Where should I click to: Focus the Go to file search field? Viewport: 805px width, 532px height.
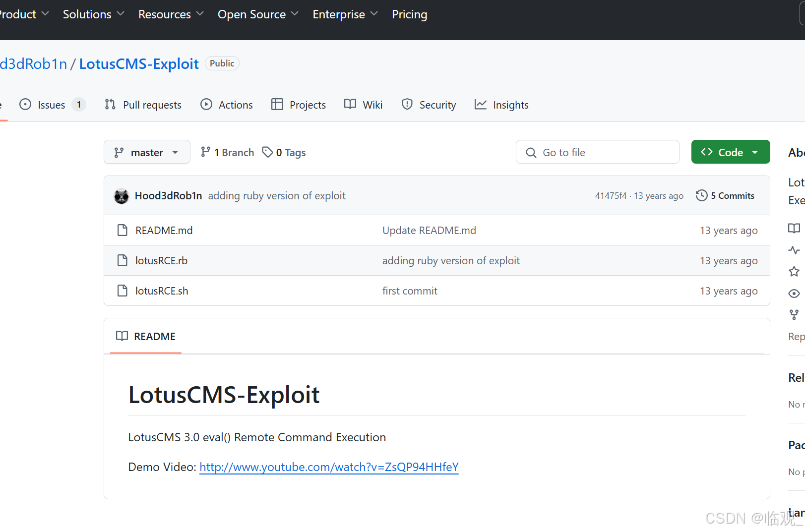[597, 152]
